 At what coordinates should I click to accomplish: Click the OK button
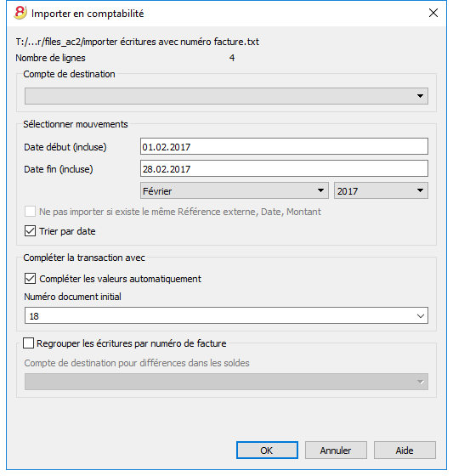[x=267, y=450]
